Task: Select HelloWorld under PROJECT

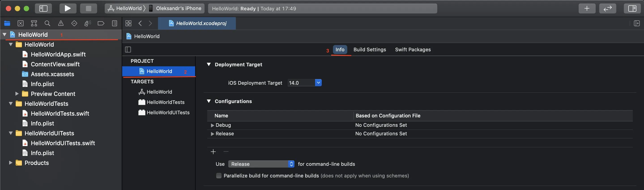Action: click(159, 71)
